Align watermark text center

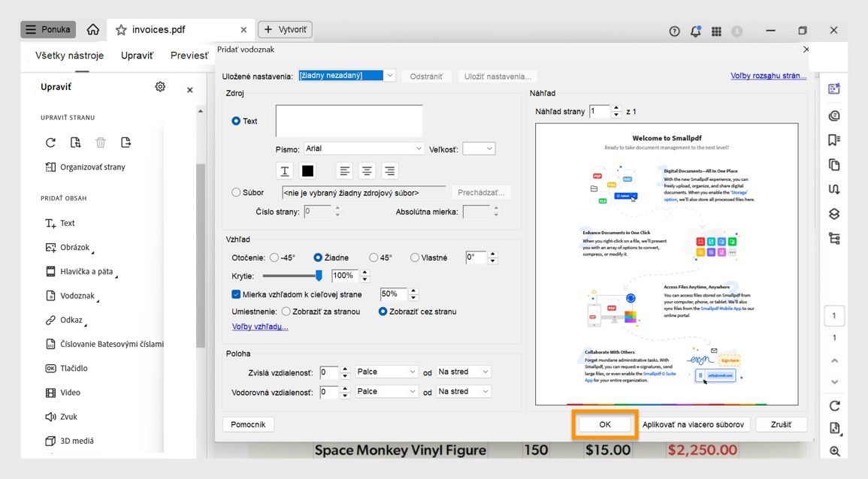pos(367,171)
